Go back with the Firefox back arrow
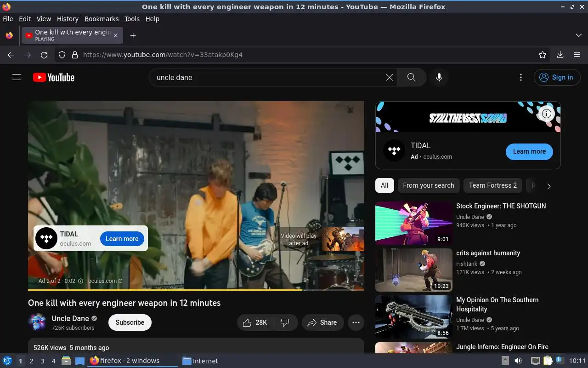 pos(11,55)
